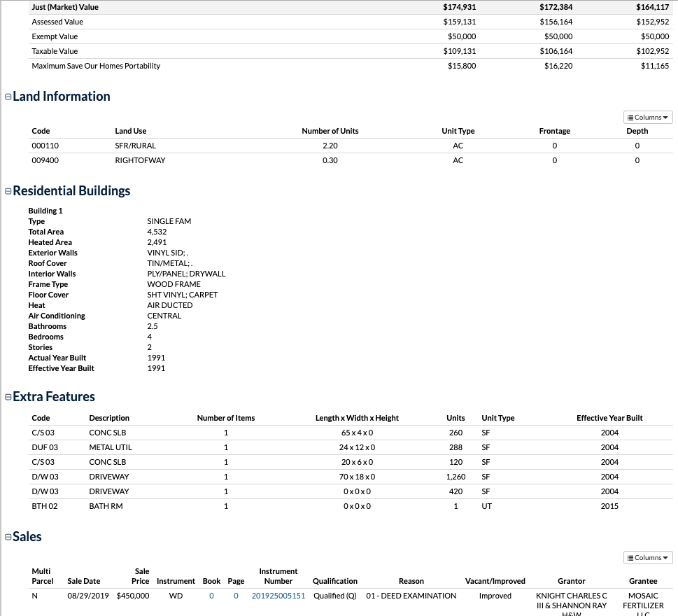Select the SFR/RURAL land use cell
Image resolution: width=678 pixels, height=616 pixels.
pyautogui.click(x=135, y=146)
